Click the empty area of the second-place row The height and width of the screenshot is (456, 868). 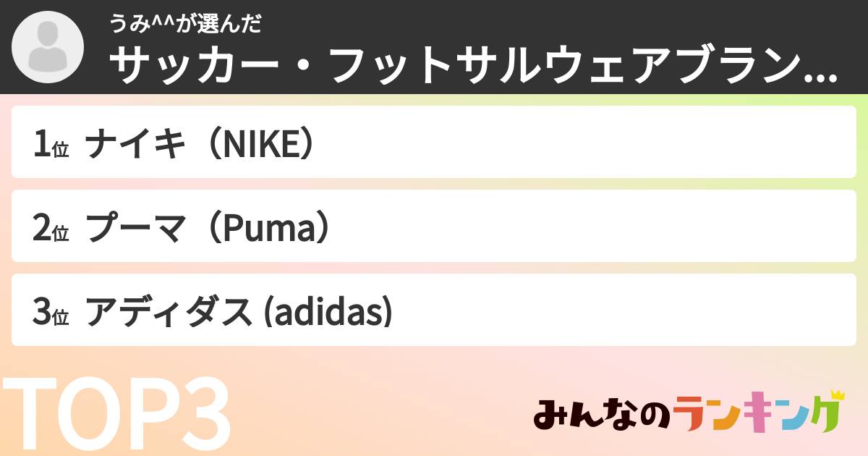(x=579, y=227)
